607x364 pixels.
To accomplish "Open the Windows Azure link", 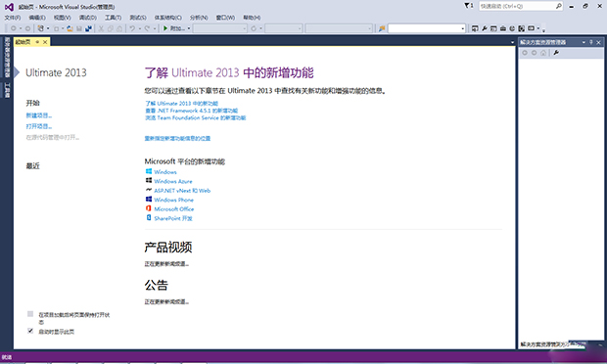I will (173, 181).
